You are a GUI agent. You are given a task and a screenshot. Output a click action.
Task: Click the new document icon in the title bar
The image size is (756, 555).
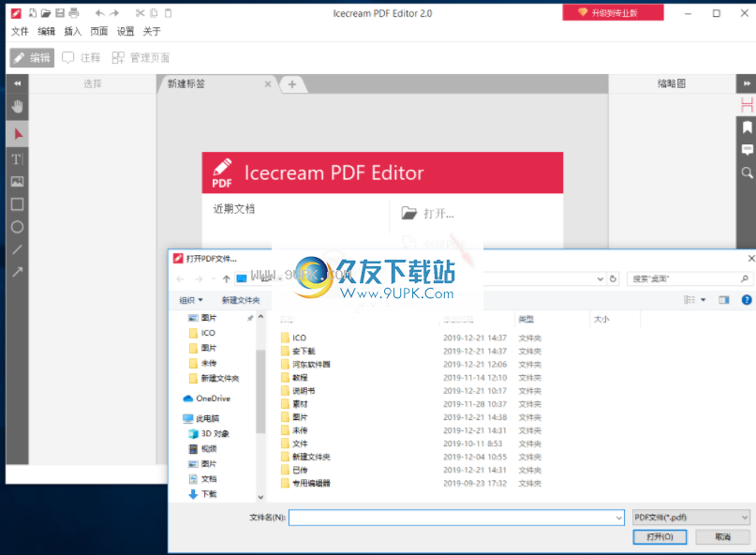coord(32,13)
